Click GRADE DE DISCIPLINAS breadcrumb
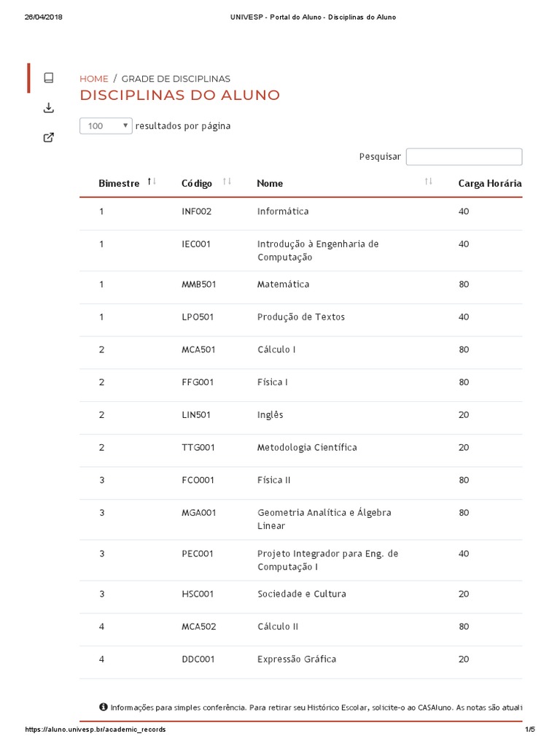Screen dimensions: 560x747 tap(176, 79)
